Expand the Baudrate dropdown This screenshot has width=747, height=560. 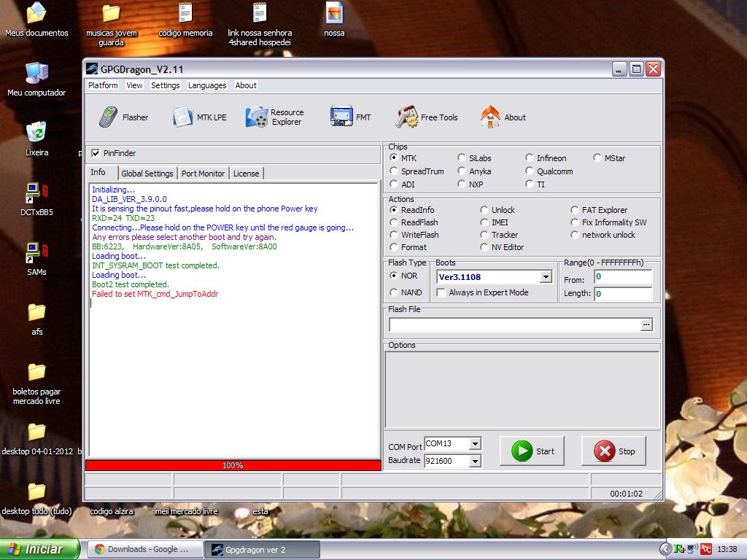475,461
